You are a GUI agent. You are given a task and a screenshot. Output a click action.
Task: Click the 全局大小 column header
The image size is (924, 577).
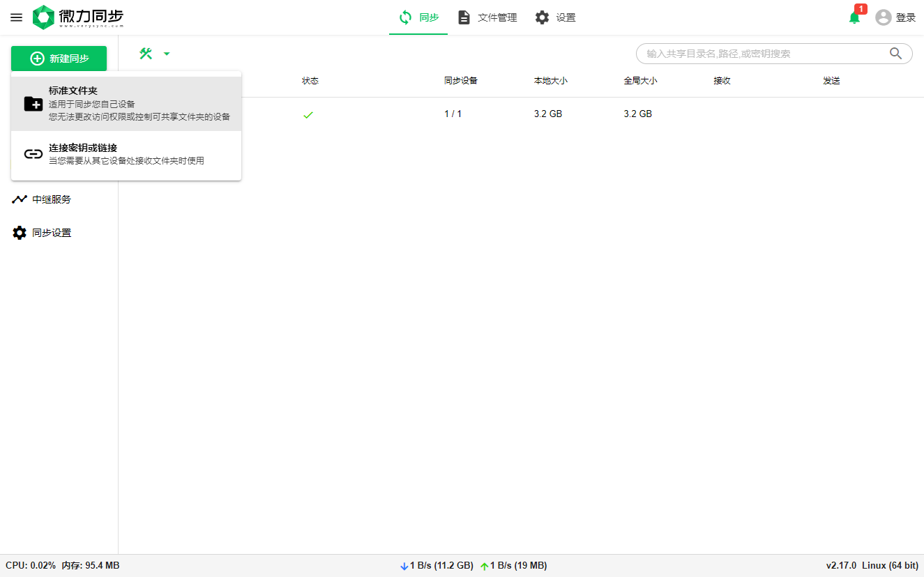640,81
